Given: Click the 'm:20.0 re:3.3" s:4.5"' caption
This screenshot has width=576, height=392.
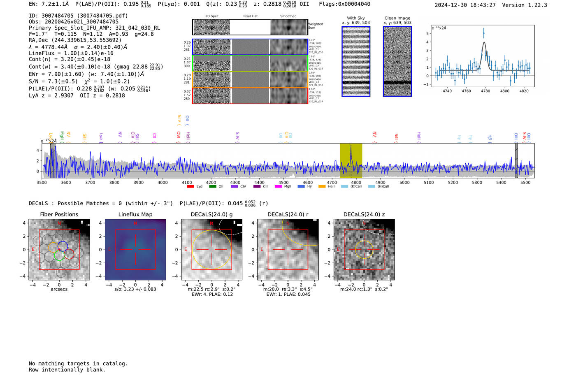Looking at the screenshot, I should pyautogui.click(x=288, y=289).
